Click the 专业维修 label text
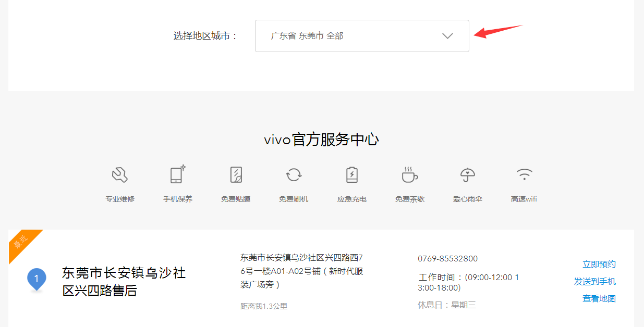This screenshot has width=644, height=327. pyautogui.click(x=120, y=199)
